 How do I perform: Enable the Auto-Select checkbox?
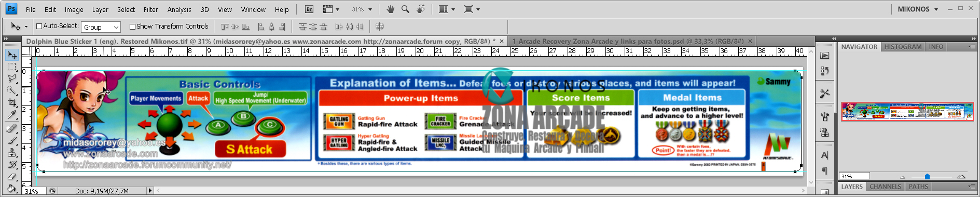(x=39, y=27)
